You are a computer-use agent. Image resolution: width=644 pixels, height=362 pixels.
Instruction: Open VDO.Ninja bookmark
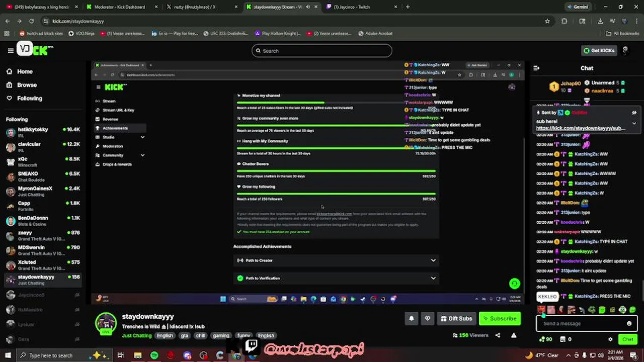82,34
